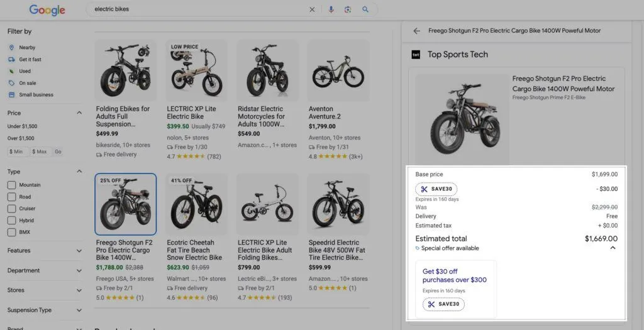
Task: Click the Small business storefront icon
Action: pos(11,95)
